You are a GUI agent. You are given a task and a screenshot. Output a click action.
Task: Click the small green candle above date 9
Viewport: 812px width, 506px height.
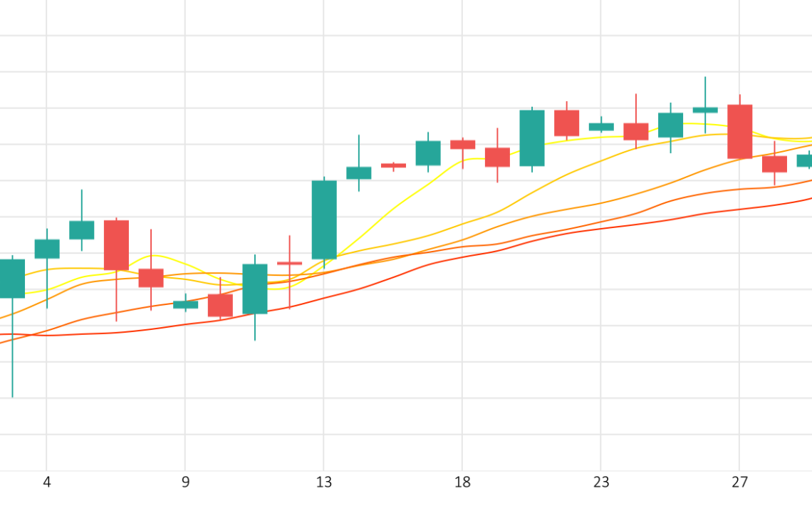pos(185,304)
